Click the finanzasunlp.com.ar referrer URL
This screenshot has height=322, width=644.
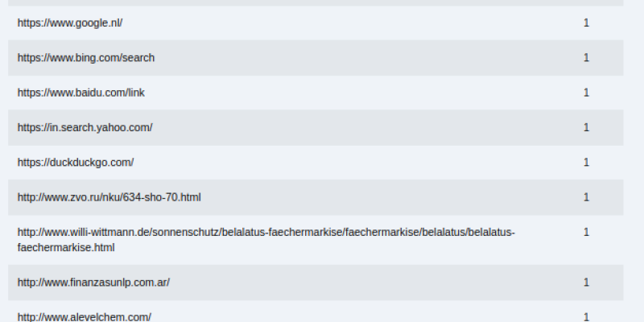pyautogui.click(x=93, y=283)
